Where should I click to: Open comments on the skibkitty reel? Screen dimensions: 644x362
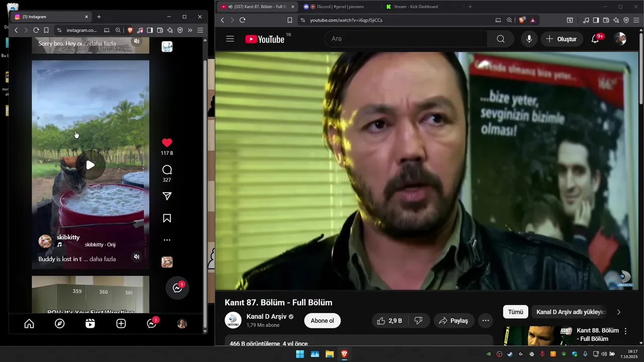(167, 170)
